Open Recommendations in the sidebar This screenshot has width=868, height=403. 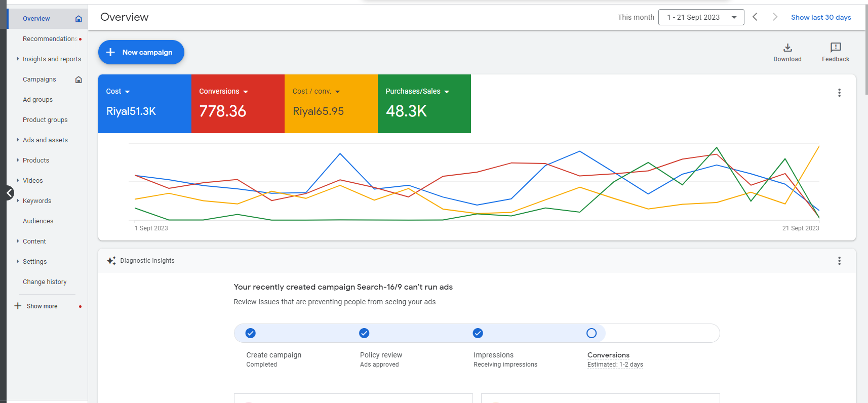(49, 39)
